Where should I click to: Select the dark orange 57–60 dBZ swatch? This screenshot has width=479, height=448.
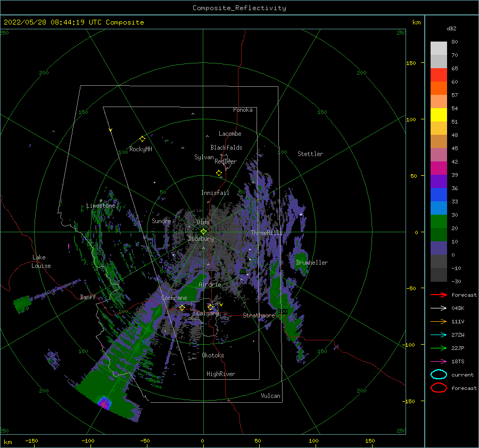click(x=439, y=88)
